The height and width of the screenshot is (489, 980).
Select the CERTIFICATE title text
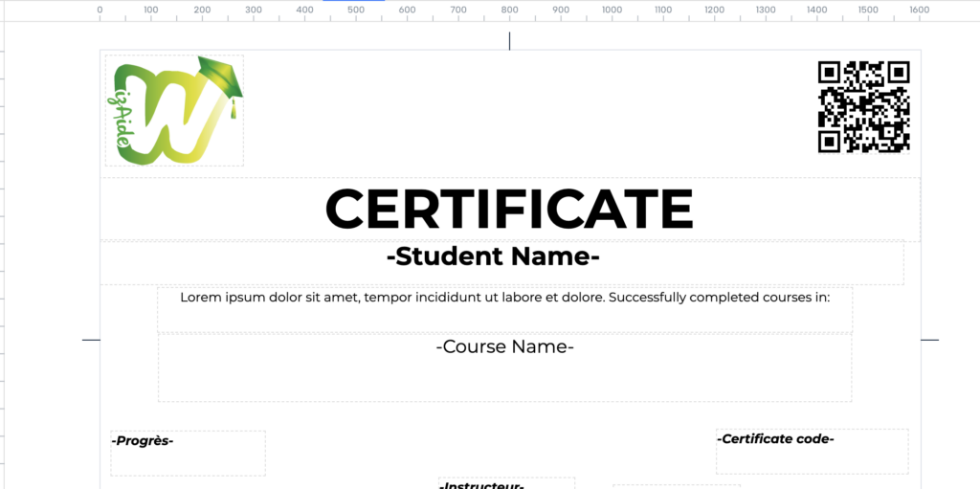[509, 209]
